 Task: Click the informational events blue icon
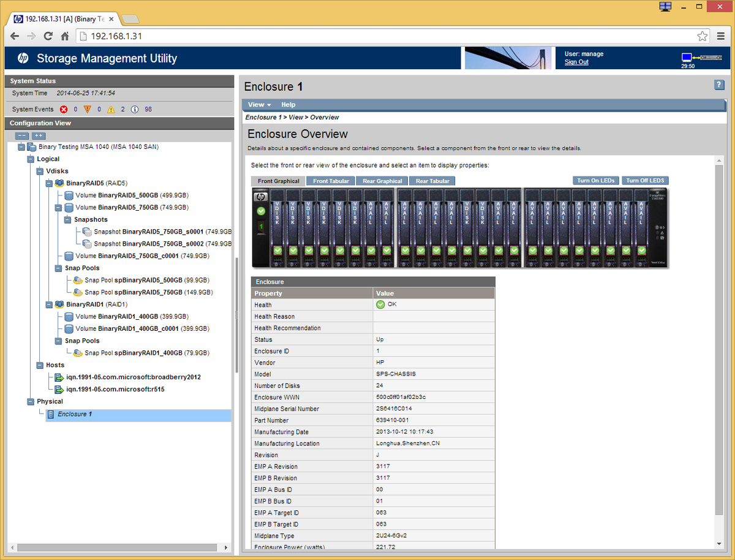coord(135,110)
